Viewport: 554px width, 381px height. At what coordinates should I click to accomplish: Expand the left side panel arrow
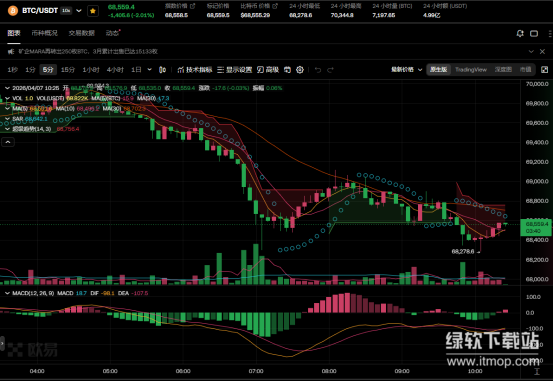(x=2, y=344)
